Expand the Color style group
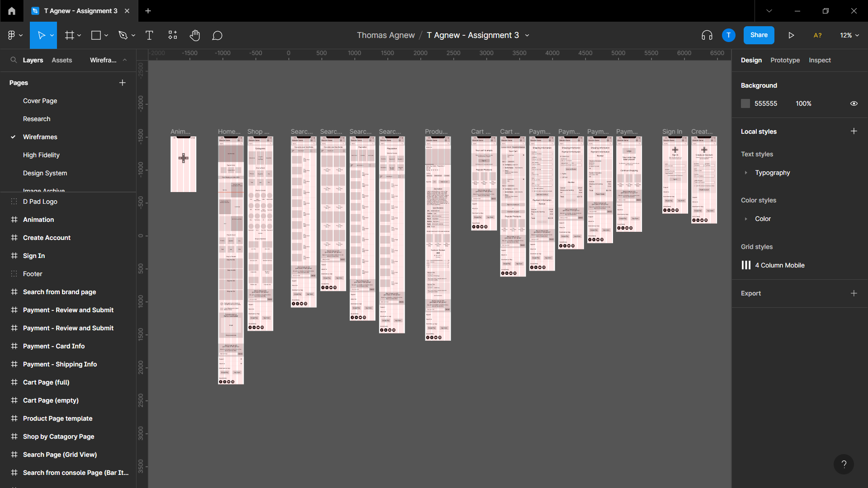Image resolution: width=868 pixels, height=488 pixels. coord(746,219)
